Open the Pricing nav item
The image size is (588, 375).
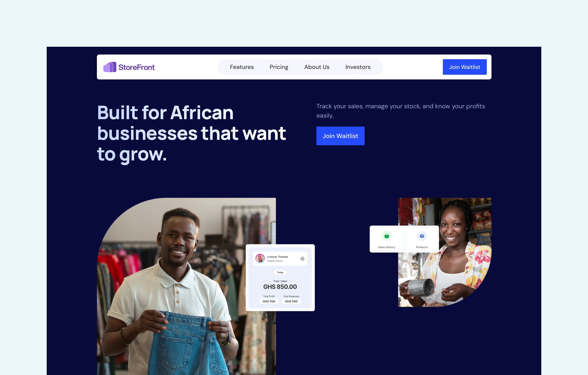279,67
